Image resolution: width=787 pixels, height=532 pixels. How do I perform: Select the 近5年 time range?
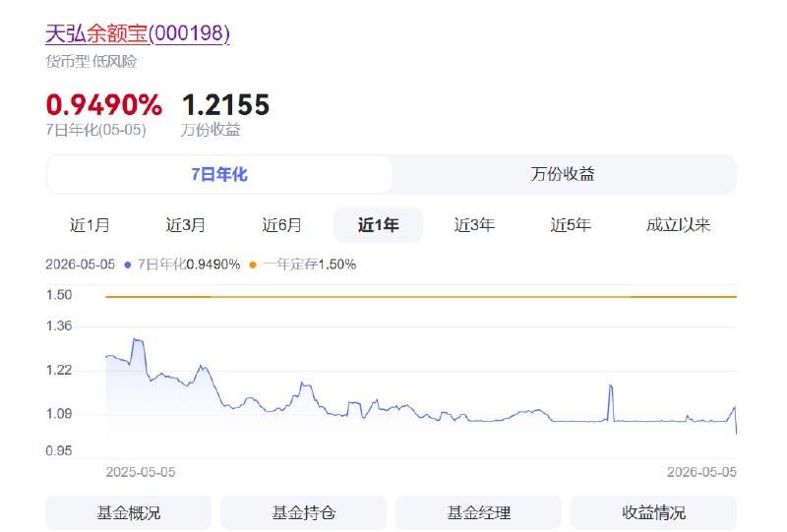pos(571,225)
